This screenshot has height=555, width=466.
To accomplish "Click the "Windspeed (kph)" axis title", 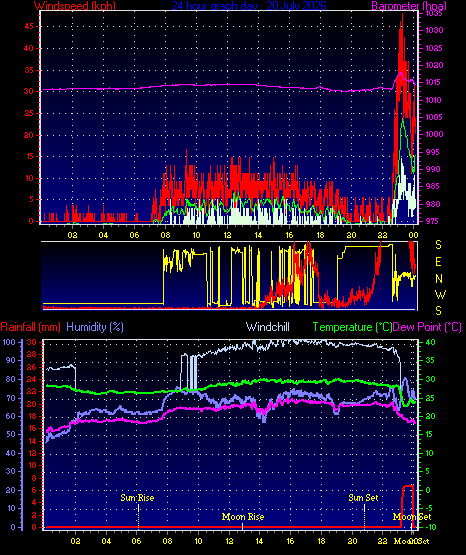I will point(75,6).
